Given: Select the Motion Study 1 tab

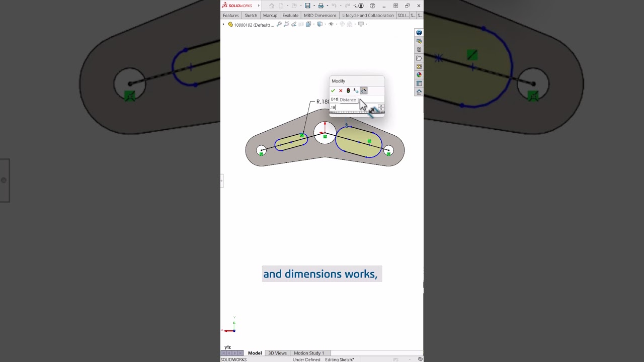Looking at the screenshot, I should (x=309, y=353).
